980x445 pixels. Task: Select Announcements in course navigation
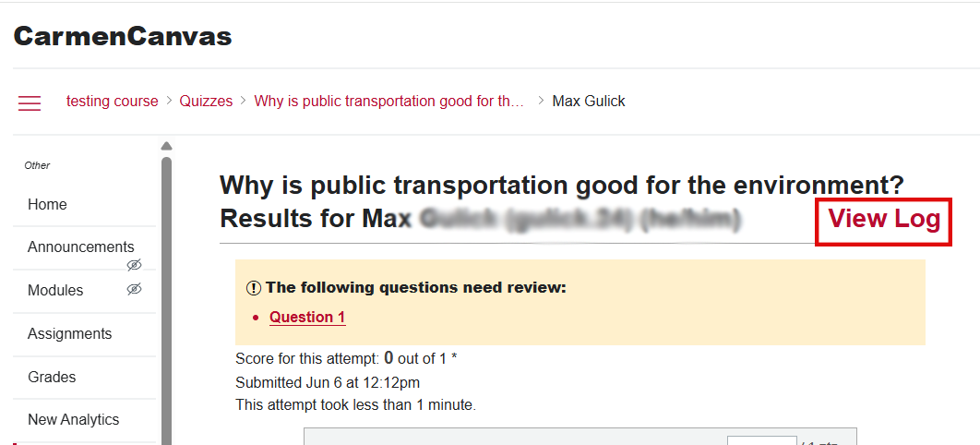point(80,247)
